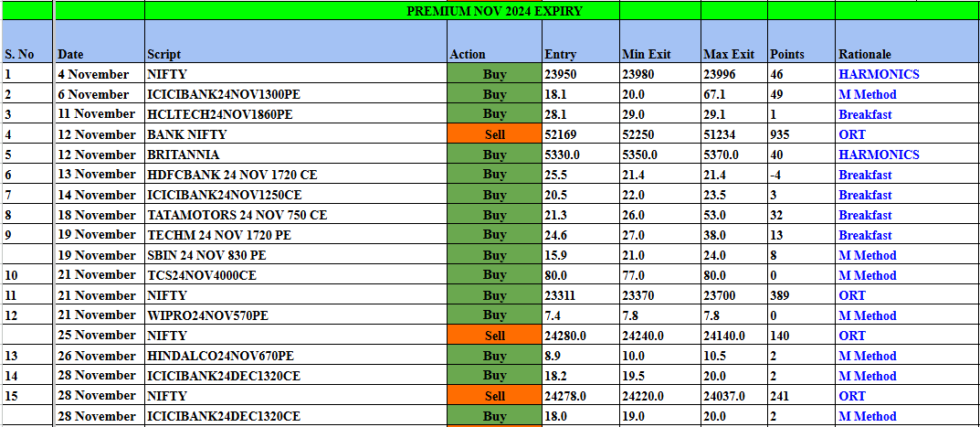Screen dimensions: 980x427
Task: Open M Method link for ICICIBANK24NOV1300PE
Action: (x=867, y=94)
